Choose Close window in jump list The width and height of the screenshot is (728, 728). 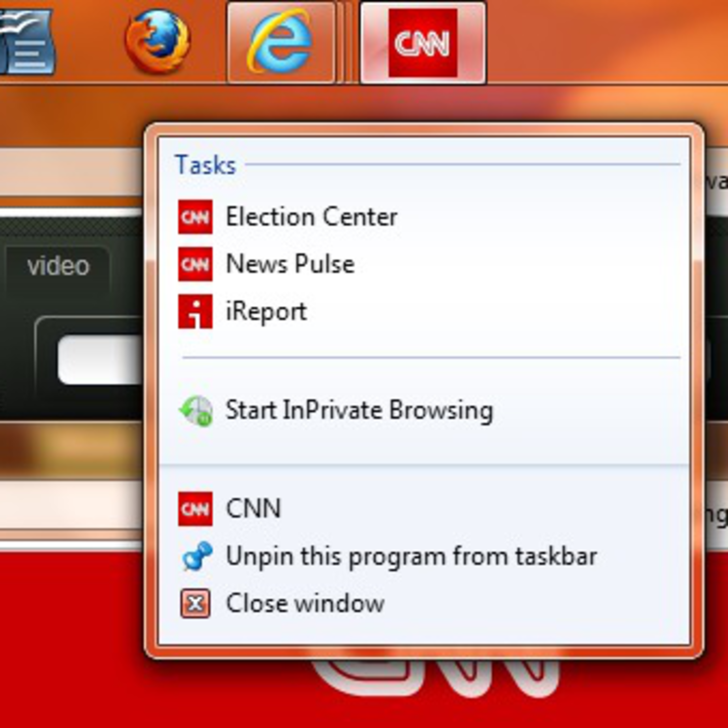tap(423, 603)
